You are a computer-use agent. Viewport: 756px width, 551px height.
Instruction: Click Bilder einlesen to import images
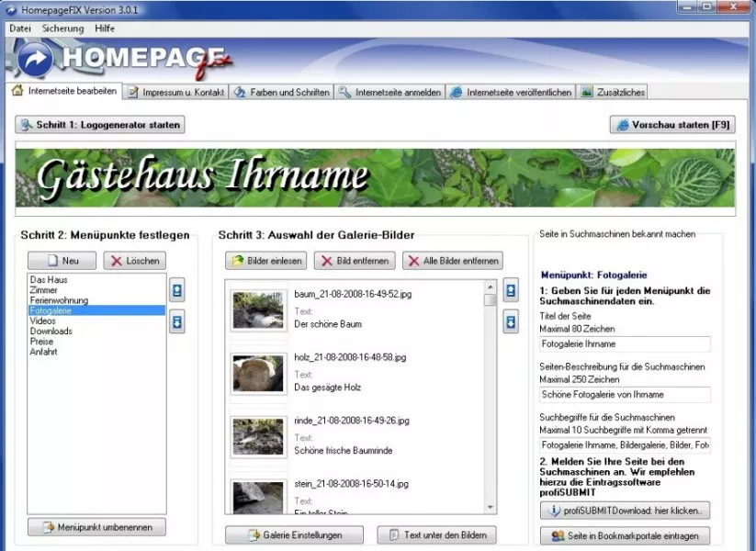tap(265, 261)
